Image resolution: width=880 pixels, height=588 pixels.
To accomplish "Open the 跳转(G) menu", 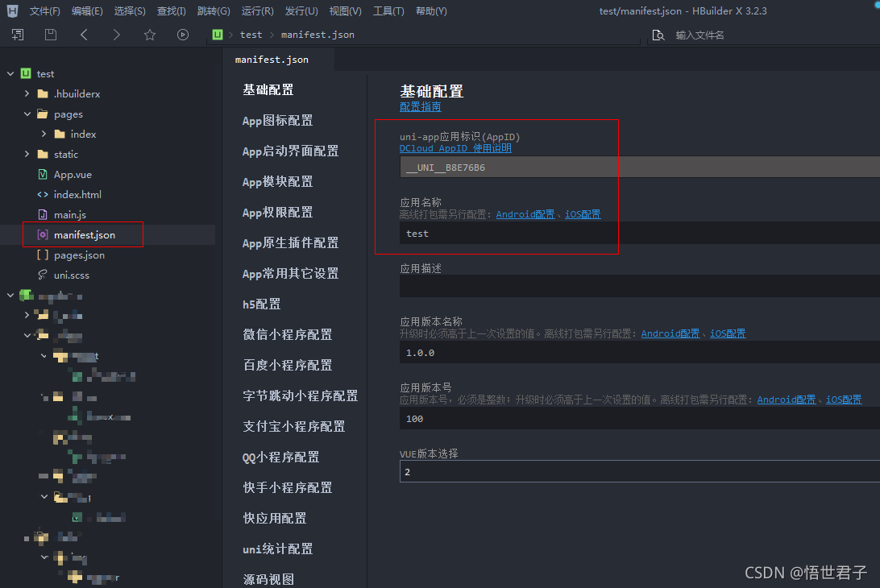I will pyautogui.click(x=214, y=10).
